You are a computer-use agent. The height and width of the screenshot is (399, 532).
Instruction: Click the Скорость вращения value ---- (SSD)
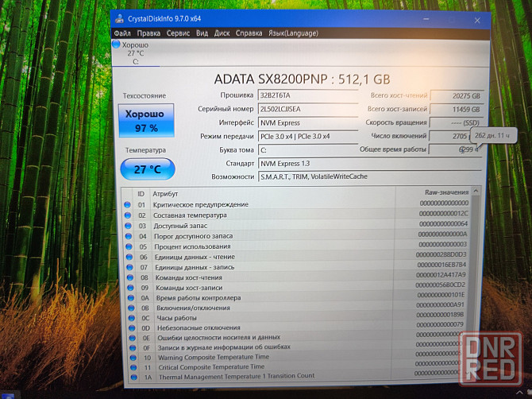456,123
